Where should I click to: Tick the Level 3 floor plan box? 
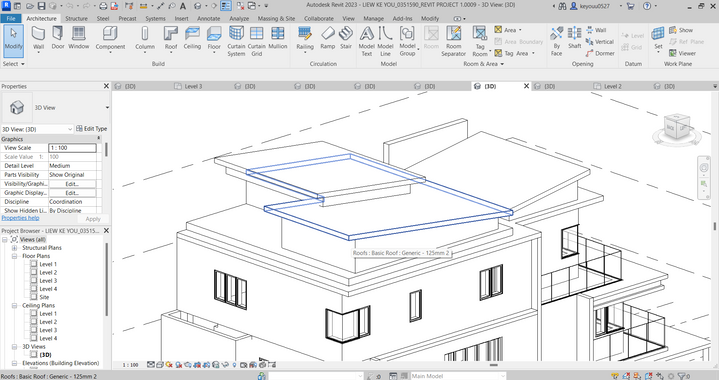coord(33,281)
